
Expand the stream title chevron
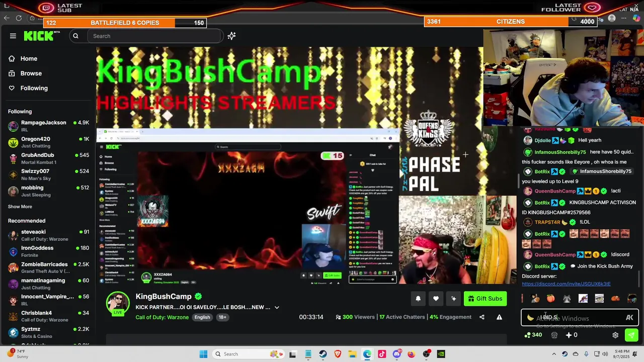[x=277, y=307]
